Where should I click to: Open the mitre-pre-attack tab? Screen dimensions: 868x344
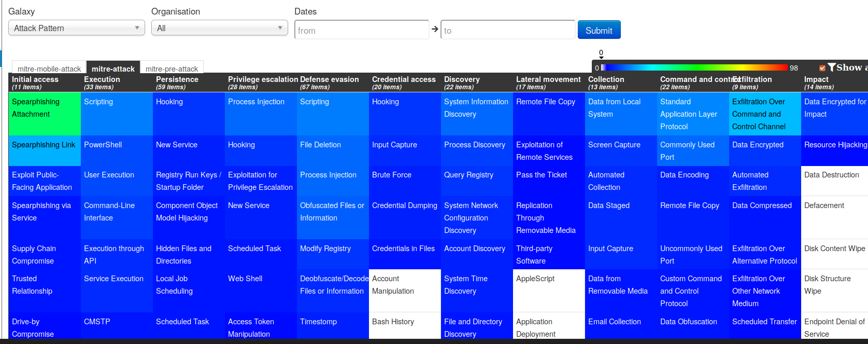(x=172, y=68)
